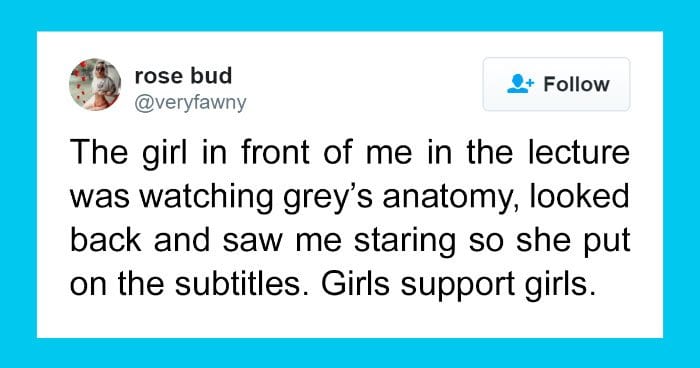Click the word "subtitles" in the tweet

click(238, 284)
